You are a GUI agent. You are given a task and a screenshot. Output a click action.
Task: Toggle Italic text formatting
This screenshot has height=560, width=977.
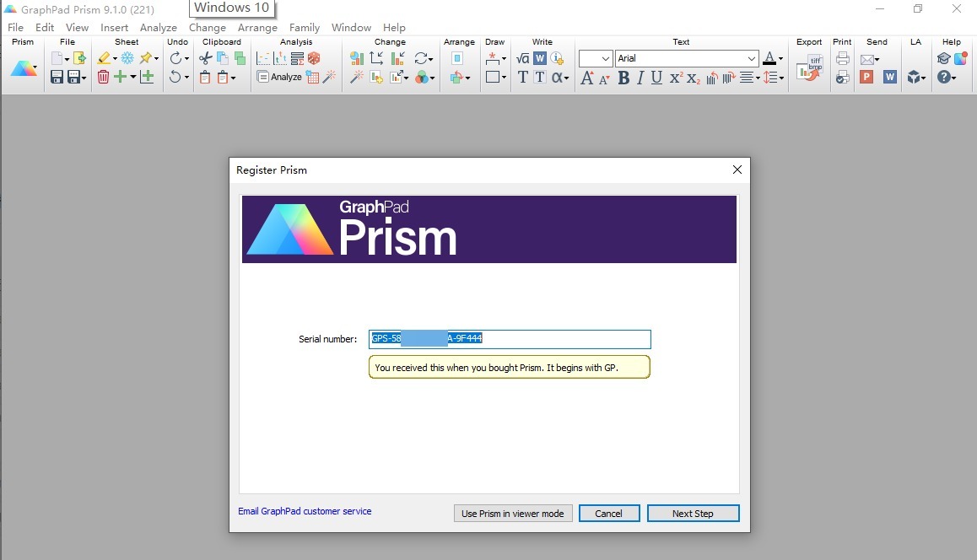click(640, 78)
